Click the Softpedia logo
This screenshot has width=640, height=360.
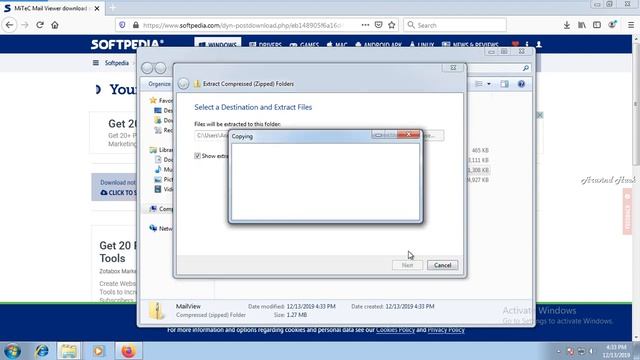(x=127, y=44)
